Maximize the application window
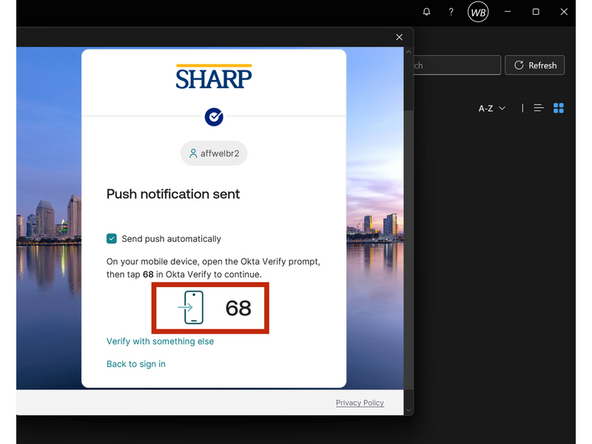The height and width of the screenshot is (444, 592). [x=536, y=12]
